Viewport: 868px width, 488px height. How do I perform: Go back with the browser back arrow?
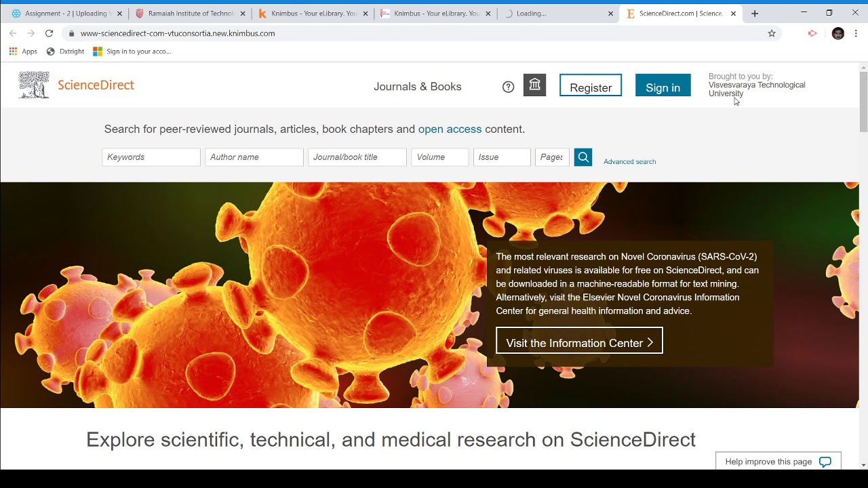13,33
